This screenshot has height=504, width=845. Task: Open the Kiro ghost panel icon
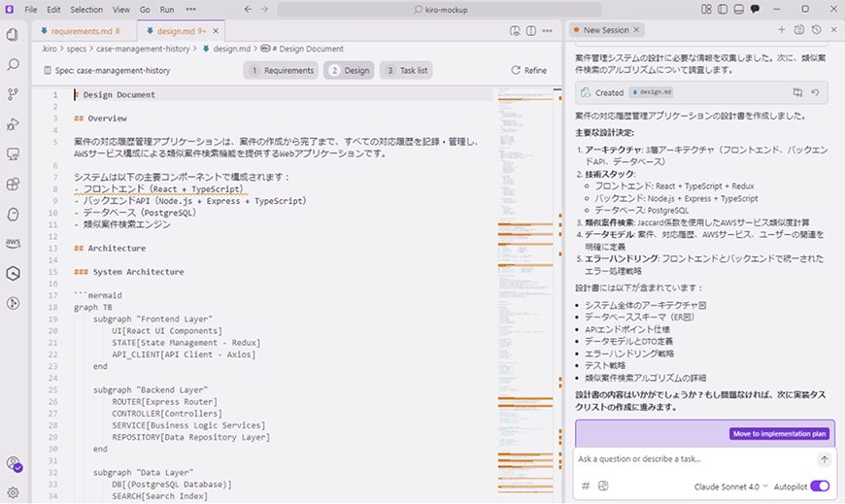(x=13, y=214)
